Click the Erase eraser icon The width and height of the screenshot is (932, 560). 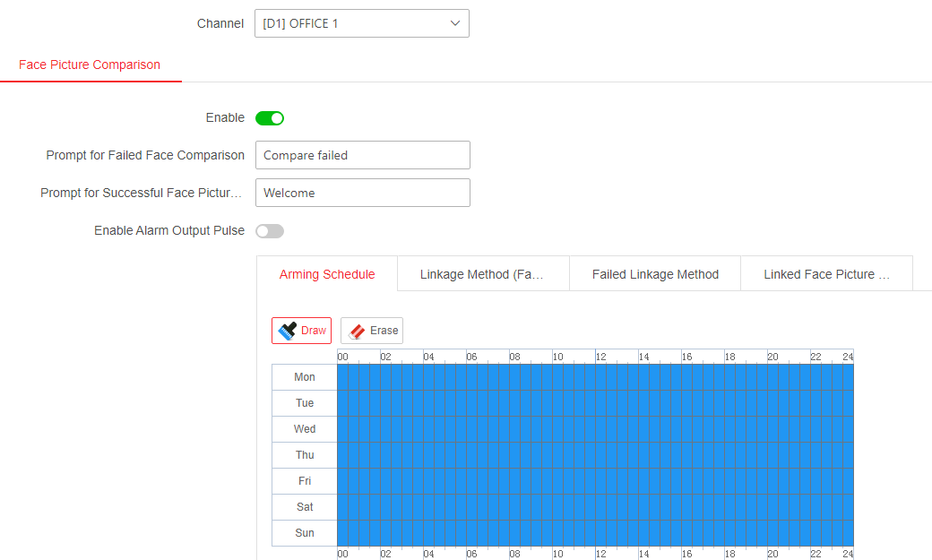click(x=357, y=331)
